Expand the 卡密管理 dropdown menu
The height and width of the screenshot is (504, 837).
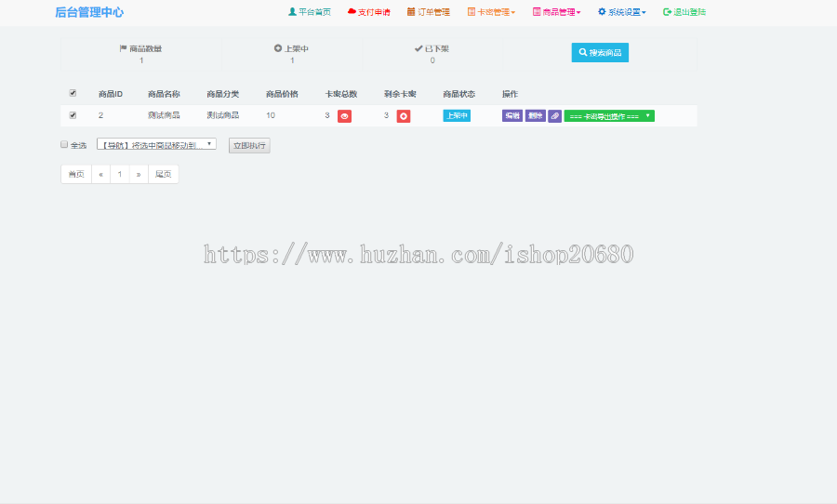(491, 12)
